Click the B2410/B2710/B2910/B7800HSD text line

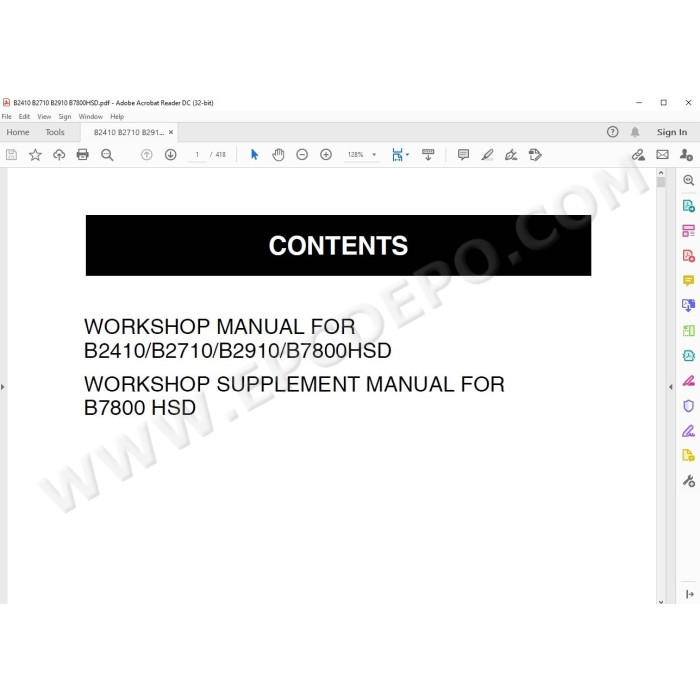[238, 351]
